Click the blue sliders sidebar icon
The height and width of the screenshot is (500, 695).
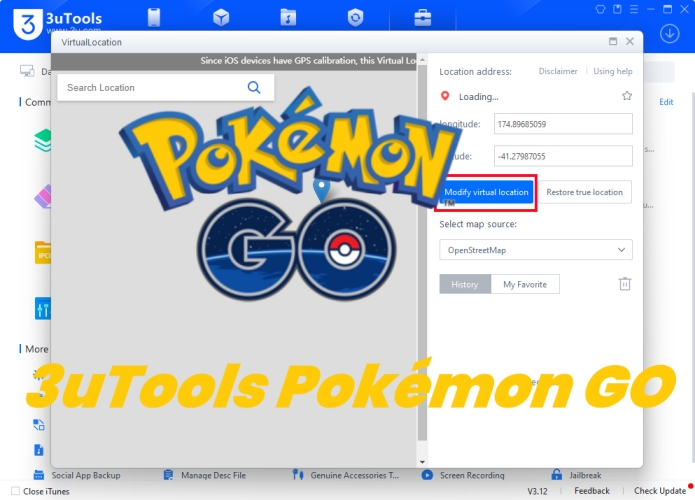[x=43, y=309]
